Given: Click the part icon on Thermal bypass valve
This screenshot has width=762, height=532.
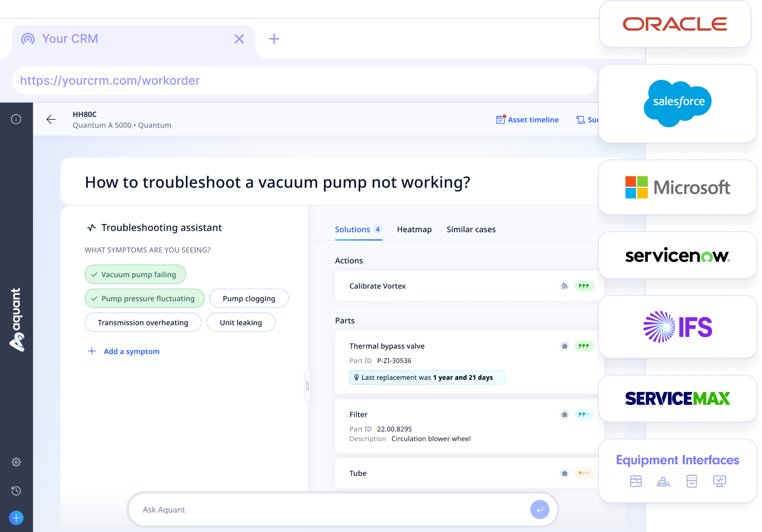Looking at the screenshot, I should click(564, 346).
